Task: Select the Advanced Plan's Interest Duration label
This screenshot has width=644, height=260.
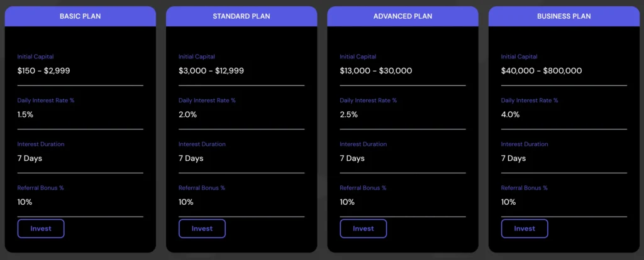Action: pyautogui.click(x=364, y=144)
